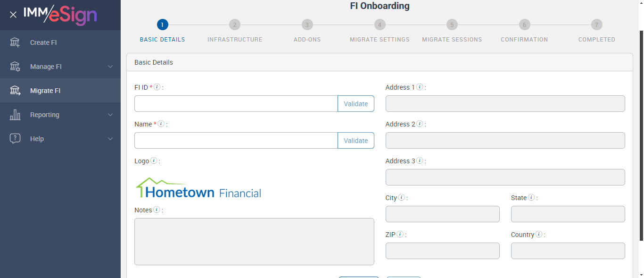The image size is (644, 278).
Task: Validate the Name field
Action: (x=355, y=141)
